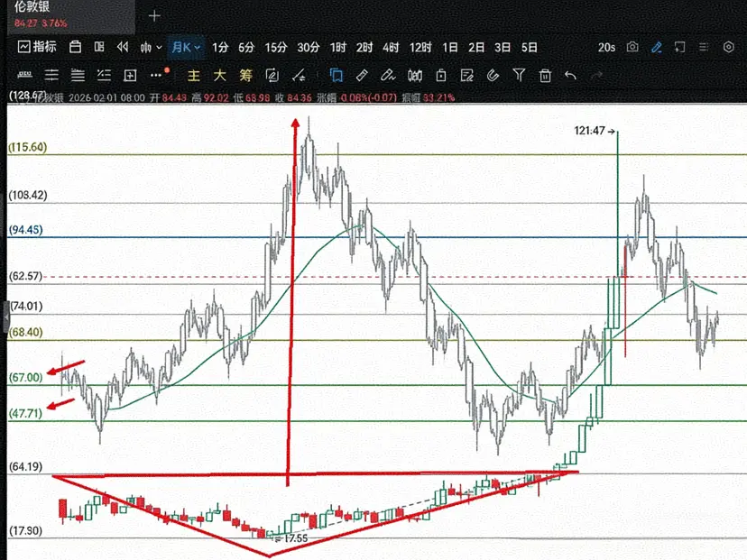Click the (115.64) price level label

coord(28,147)
